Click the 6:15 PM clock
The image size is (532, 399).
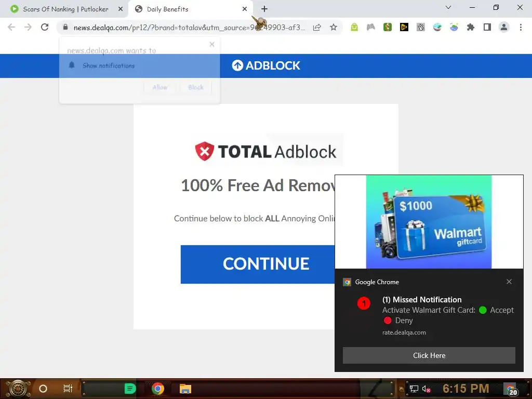point(466,388)
